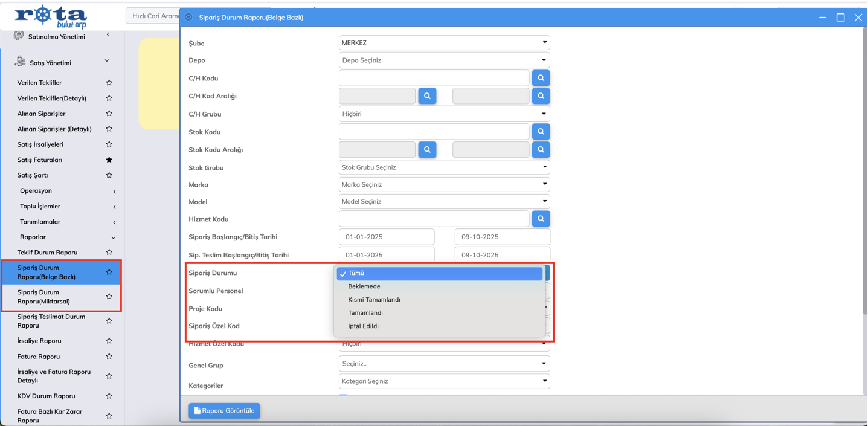Open the Marka Seçiniz dropdown
The width and height of the screenshot is (868, 426).
[x=444, y=185]
